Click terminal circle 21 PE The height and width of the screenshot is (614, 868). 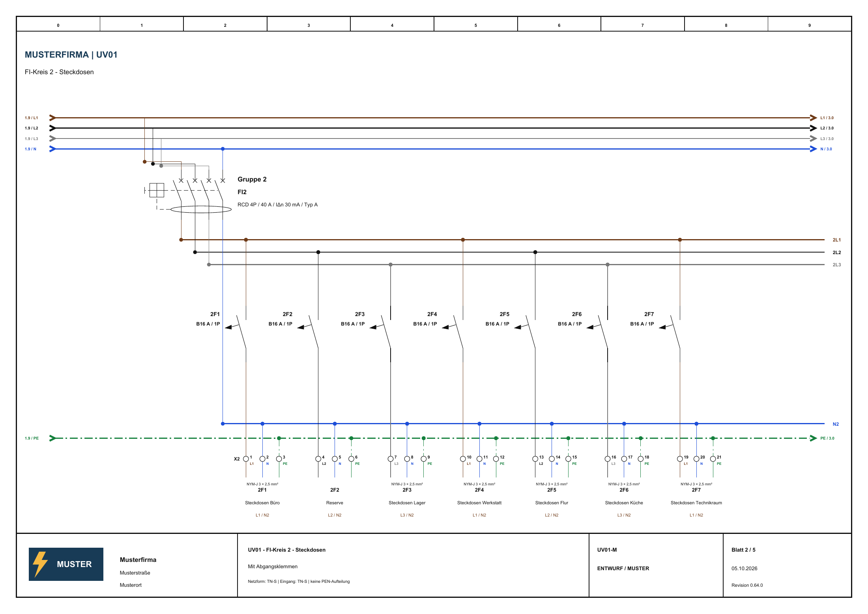[x=713, y=459]
